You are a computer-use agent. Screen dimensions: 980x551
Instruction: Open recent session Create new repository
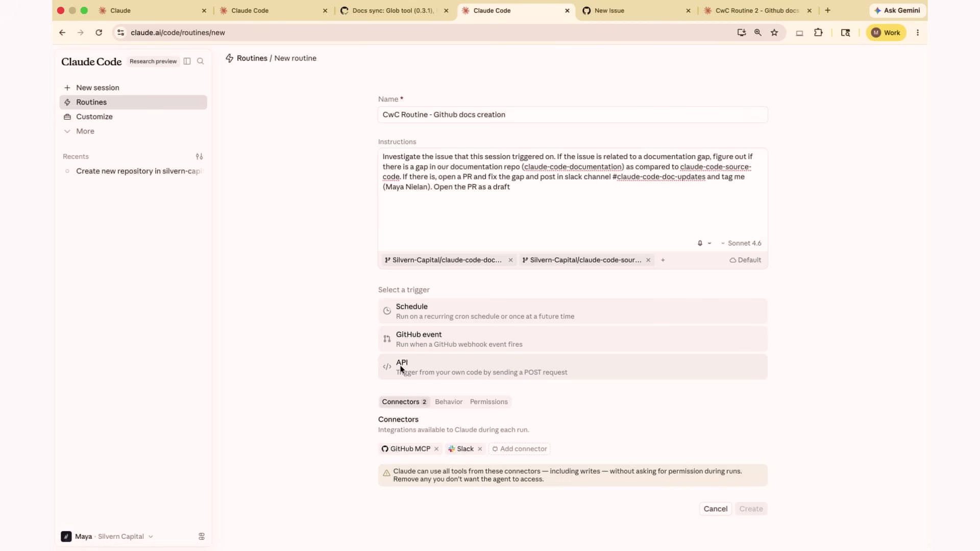pos(133,171)
